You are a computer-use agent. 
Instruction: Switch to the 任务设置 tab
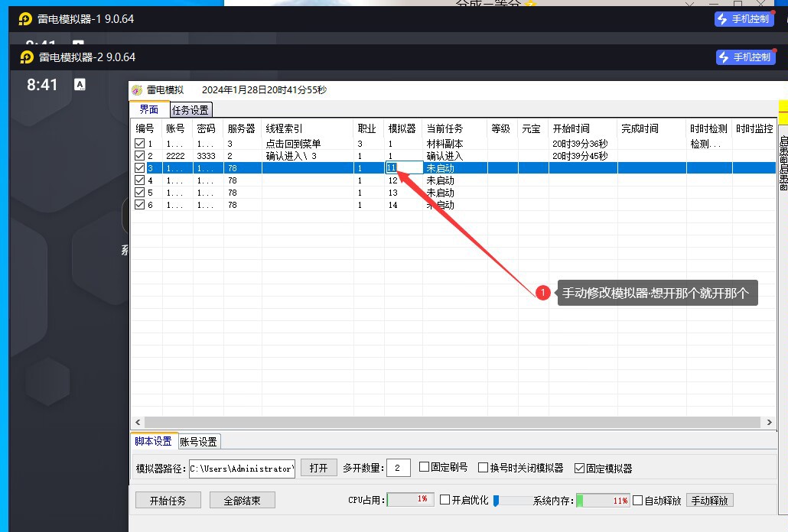click(190, 110)
